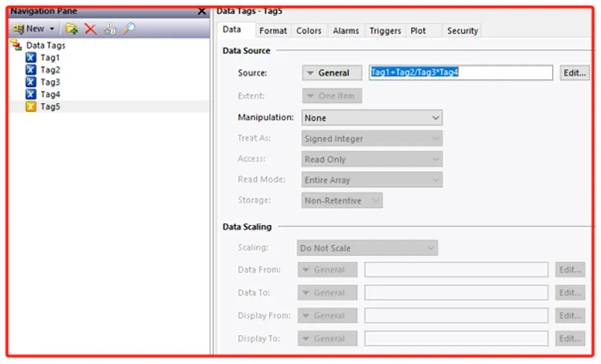Expand the Manipulation dropdown
The height and width of the screenshot is (364, 601).
click(372, 118)
